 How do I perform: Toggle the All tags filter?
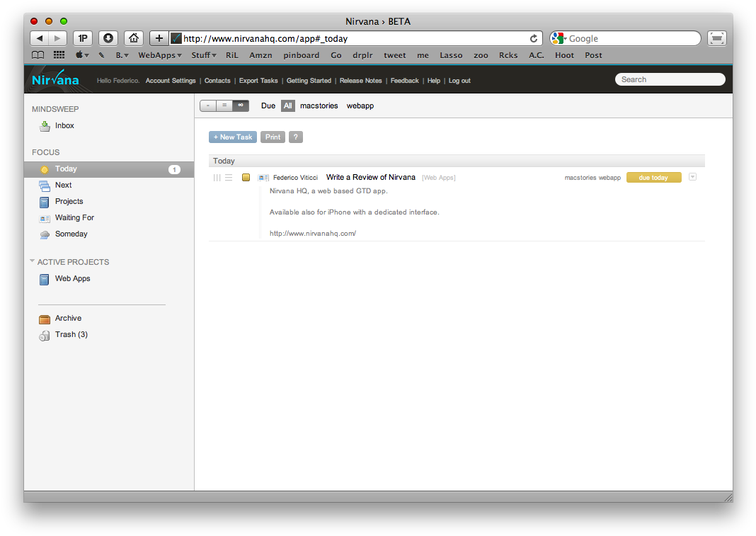point(288,106)
